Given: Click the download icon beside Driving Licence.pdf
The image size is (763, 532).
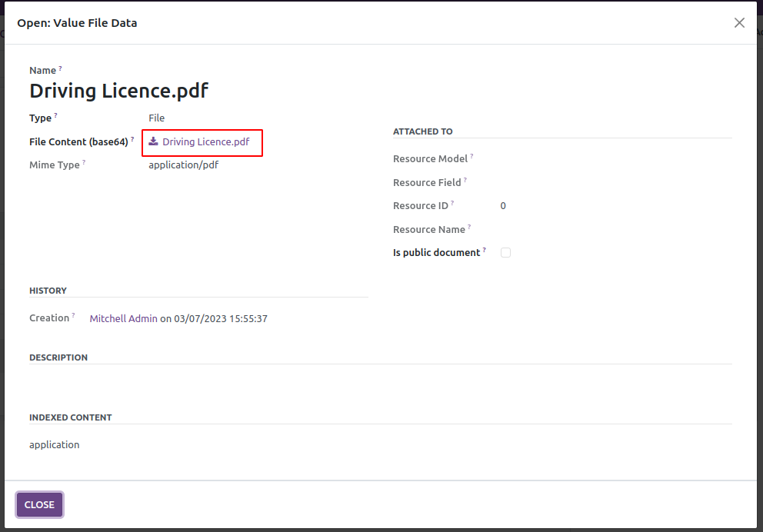Looking at the screenshot, I should point(153,141).
